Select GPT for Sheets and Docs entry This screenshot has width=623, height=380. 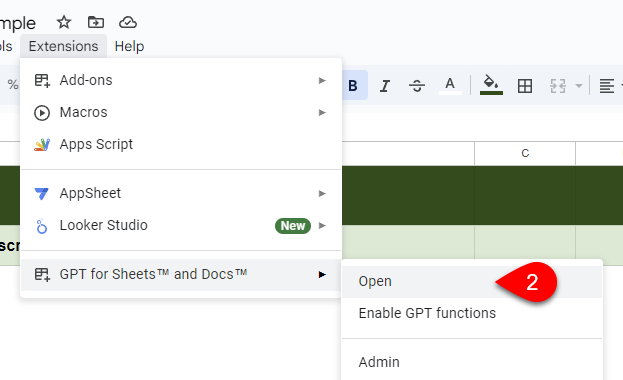(181, 275)
